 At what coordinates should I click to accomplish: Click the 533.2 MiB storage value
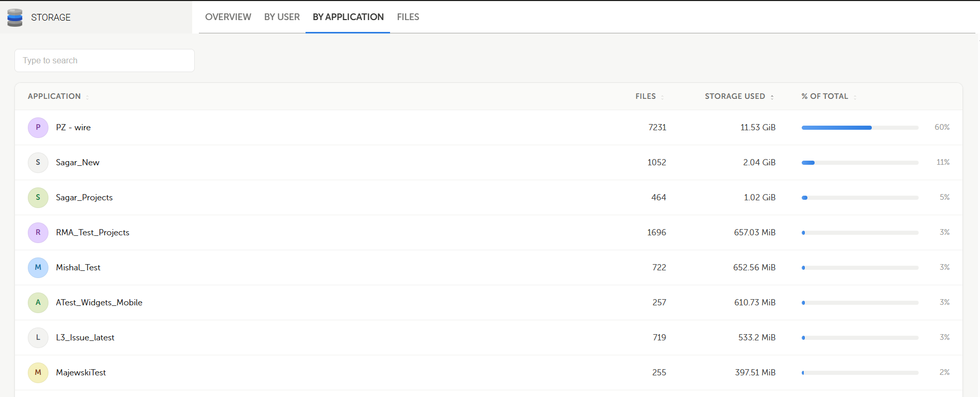[757, 338]
